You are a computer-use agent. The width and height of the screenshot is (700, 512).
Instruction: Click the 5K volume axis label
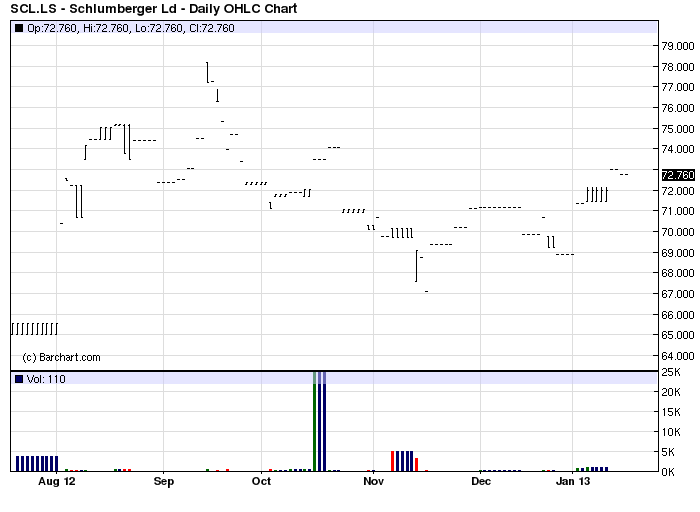(668, 452)
